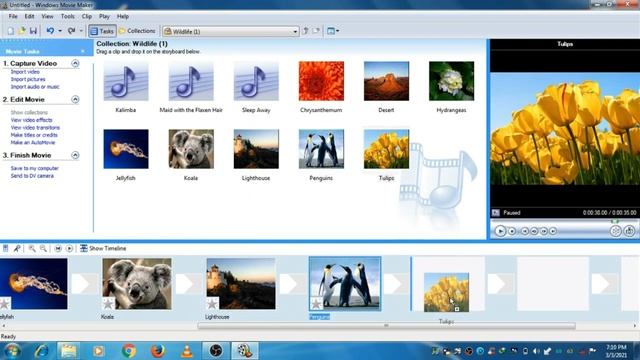Image resolution: width=640 pixels, height=360 pixels.
Task: Play the preview monitor clip
Action: [x=500, y=231]
